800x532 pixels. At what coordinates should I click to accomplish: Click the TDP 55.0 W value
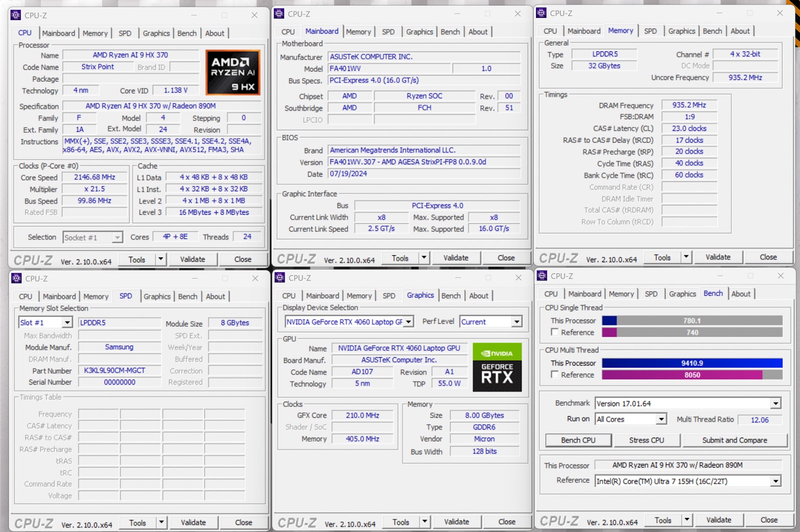[x=449, y=383]
